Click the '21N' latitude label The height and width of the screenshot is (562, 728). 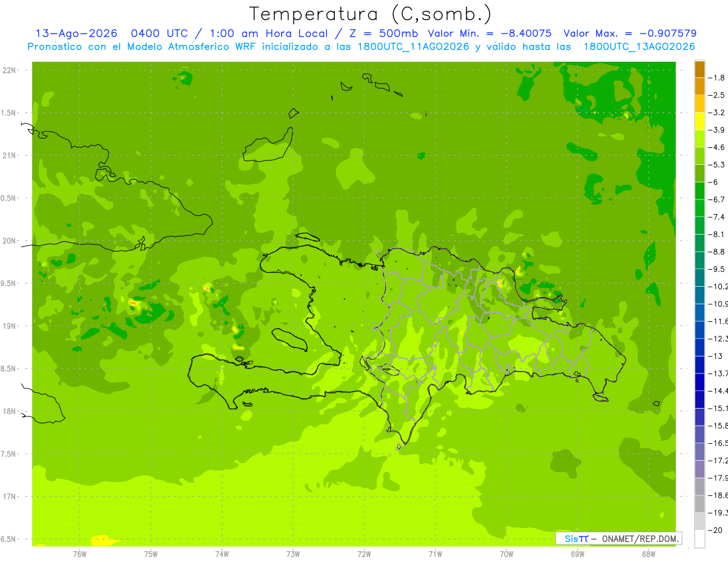[10, 155]
